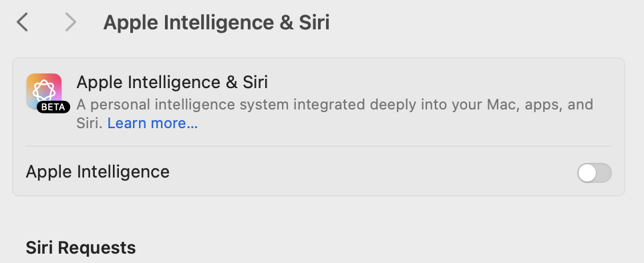Click the personal intelligence system description text
The height and width of the screenshot is (263, 644).
coord(335,113)
